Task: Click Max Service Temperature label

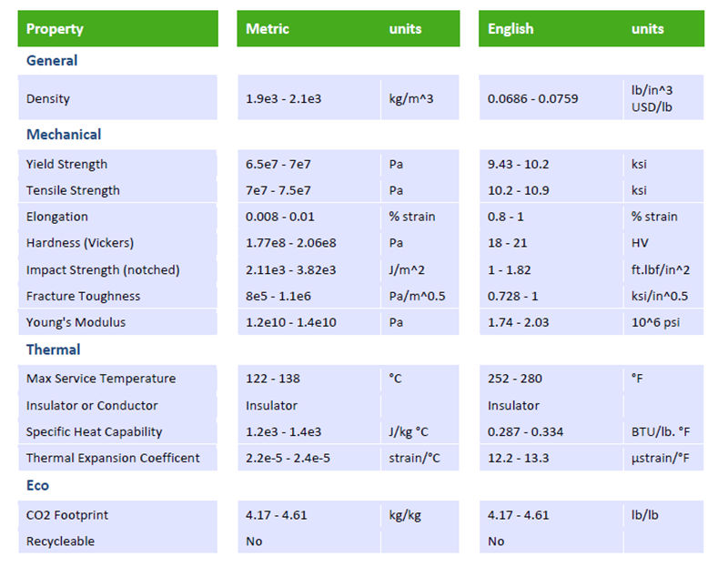Action: click(x=101, y=379)
